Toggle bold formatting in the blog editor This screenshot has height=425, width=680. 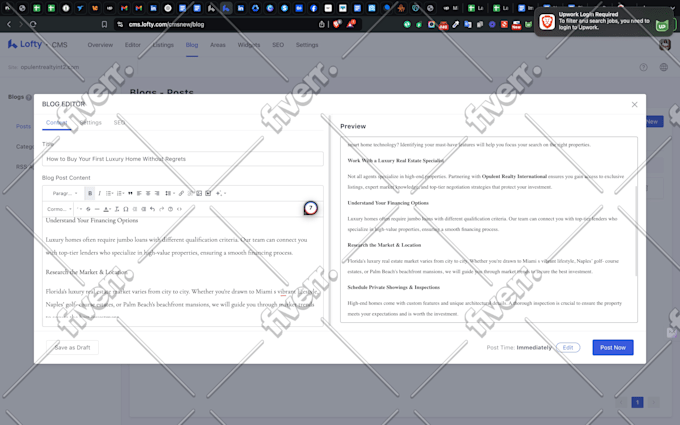[x=90, y=193]
